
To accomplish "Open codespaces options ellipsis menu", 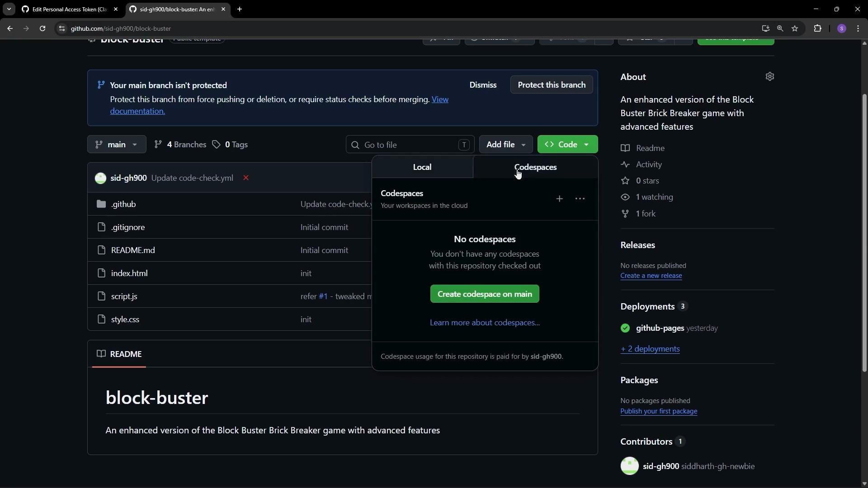I will tap(580, 199).
